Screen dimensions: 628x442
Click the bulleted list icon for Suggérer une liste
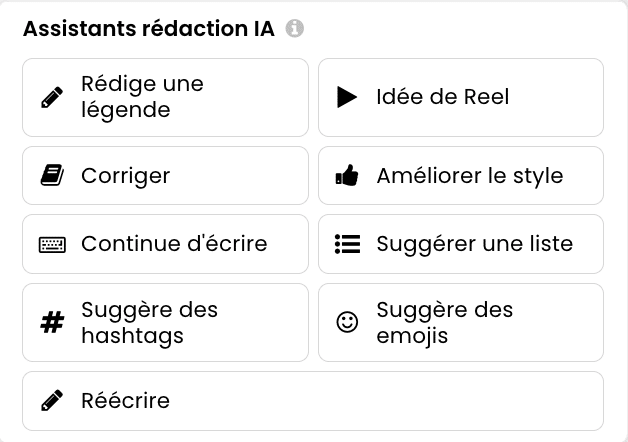tap(347, 243)
